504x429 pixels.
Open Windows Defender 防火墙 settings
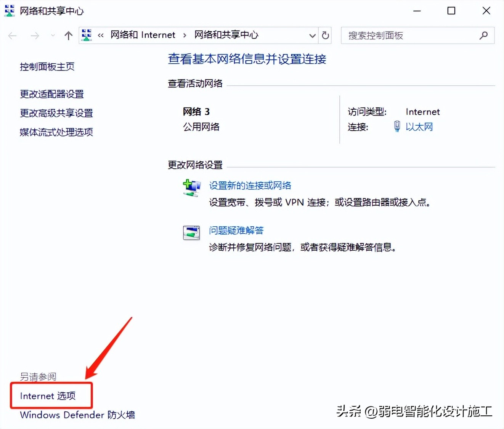click(x=77, y=415)
